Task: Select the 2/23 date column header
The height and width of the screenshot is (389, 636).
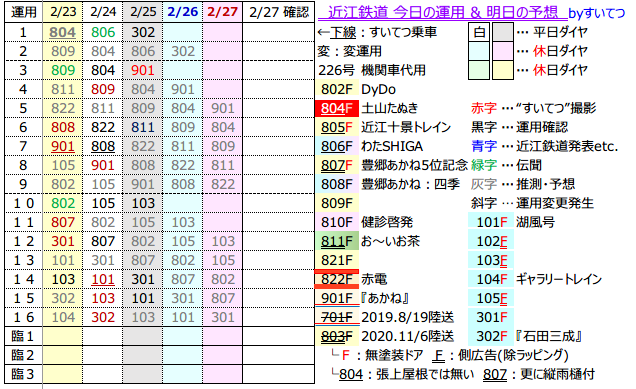Action: (x=63, y=13)
